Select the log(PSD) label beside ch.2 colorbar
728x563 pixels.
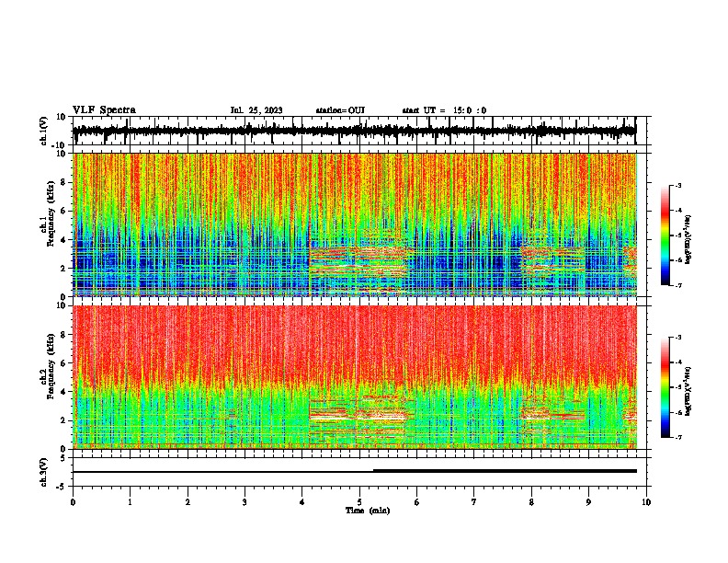(x=688, y=391)
